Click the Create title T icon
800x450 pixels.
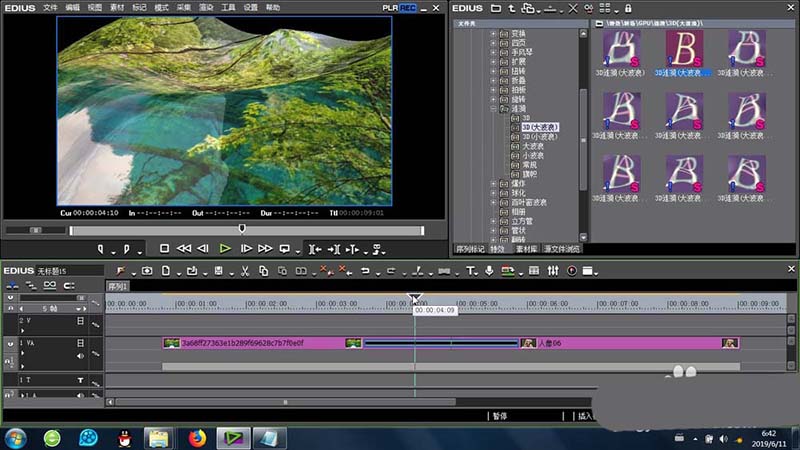pos(470,271)
